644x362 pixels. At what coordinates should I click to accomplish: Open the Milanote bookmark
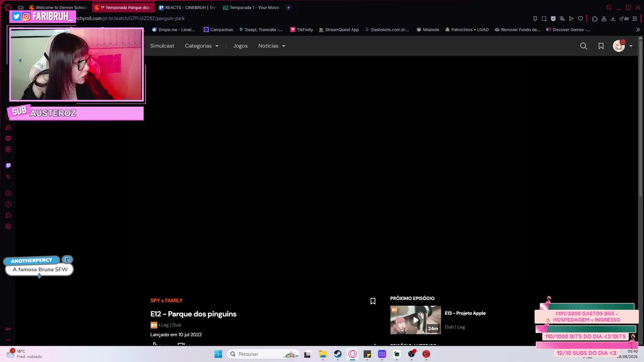pyautogui.click(x=428, y=30)
